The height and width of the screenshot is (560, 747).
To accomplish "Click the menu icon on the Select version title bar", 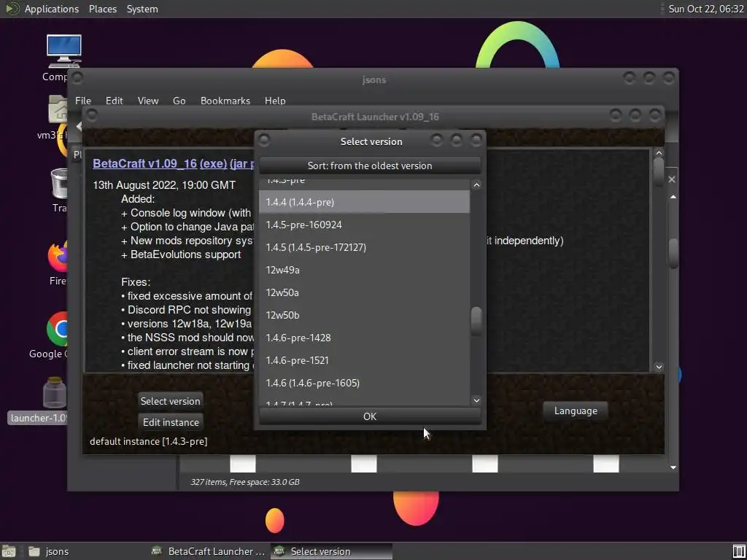I will pos(264,140).
